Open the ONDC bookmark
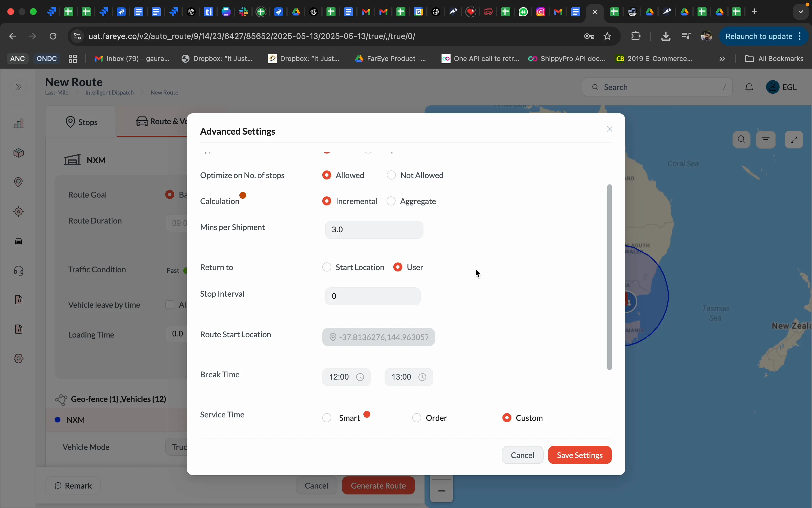 coord(47,59)
